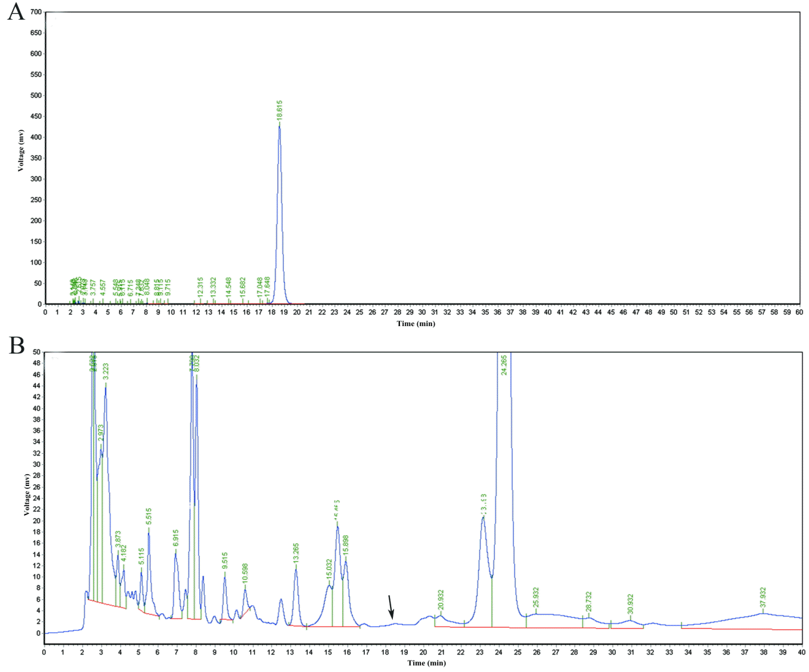Select the 50 tick on panel B's y-axis
This screenshot has height=672, width=809.
36,352
